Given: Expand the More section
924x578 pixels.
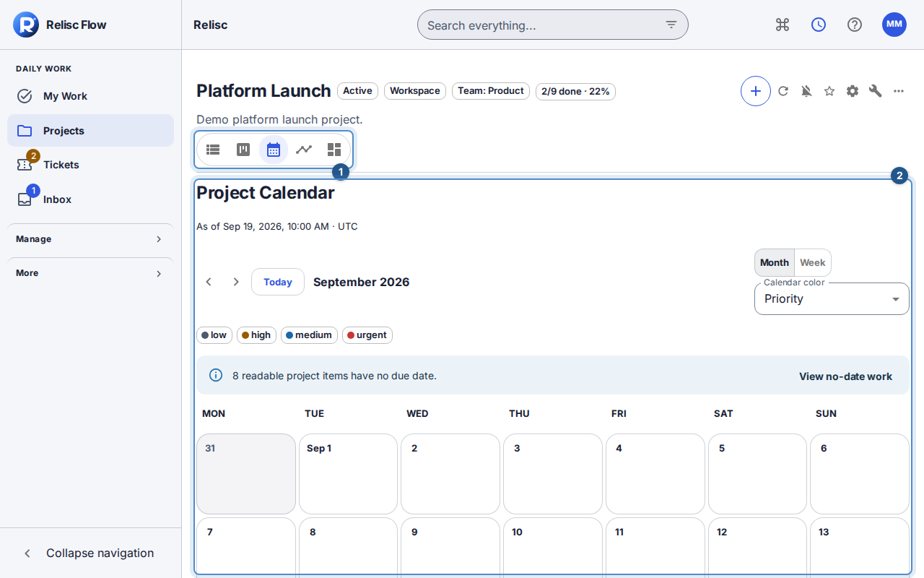Looking at the screenshot, I should [91, 273].
